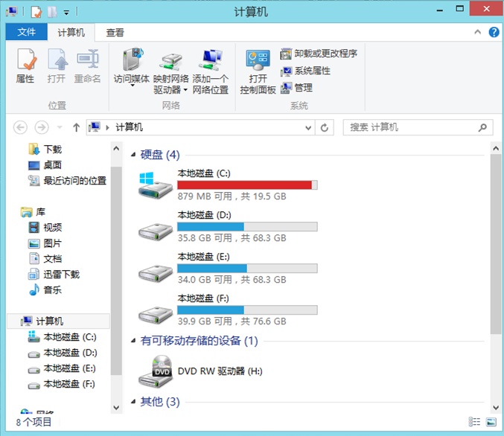
Task: Switch to details view icon in status bar
Action: 474,422
